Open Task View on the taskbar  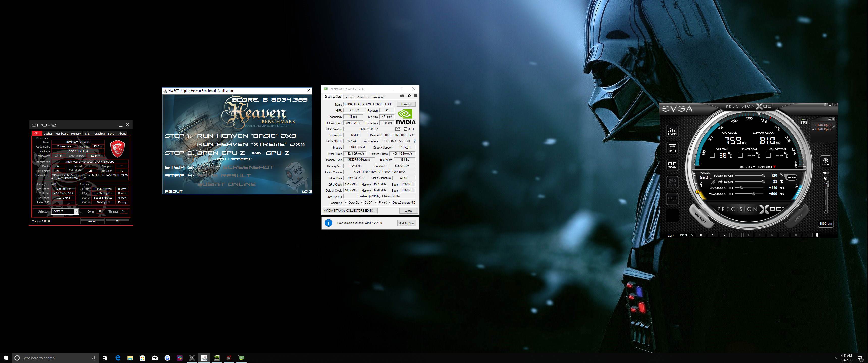(x=105, y=358)
